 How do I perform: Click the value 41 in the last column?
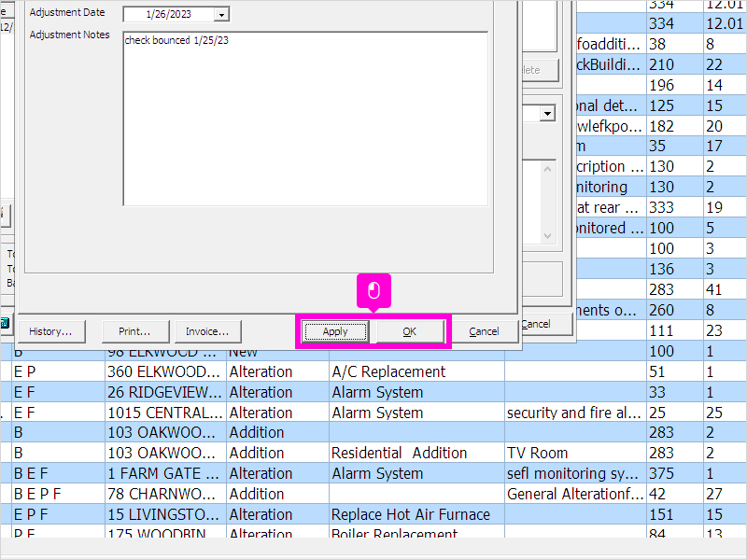(x=726, y=289)
